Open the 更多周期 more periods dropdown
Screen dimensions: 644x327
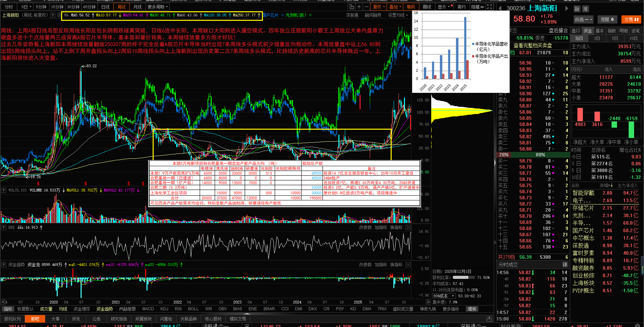[x=158, y=7]
